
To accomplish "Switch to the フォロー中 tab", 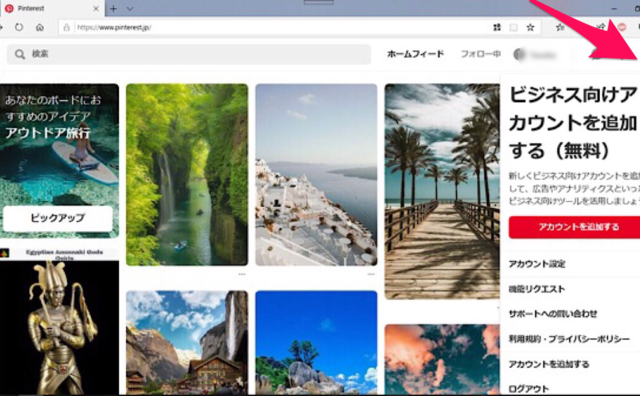I will tap(480, 54).
